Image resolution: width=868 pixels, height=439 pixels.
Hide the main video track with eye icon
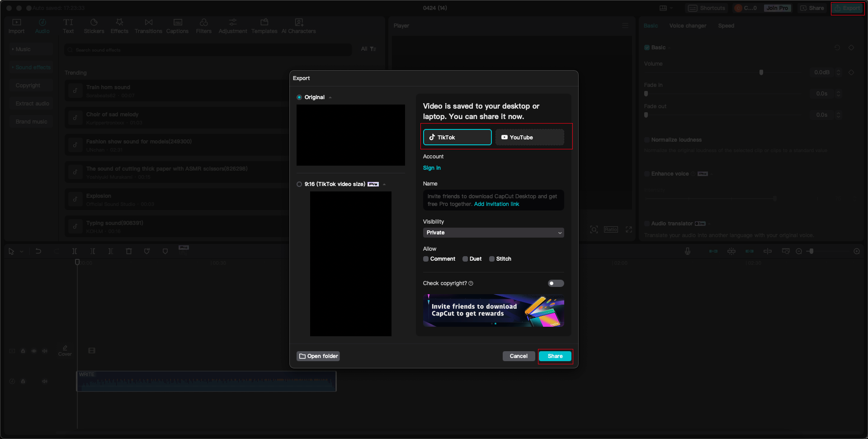34,351
